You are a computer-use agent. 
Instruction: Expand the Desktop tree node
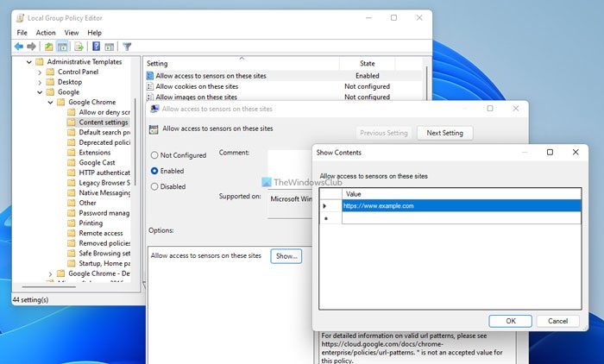(40, 82)
